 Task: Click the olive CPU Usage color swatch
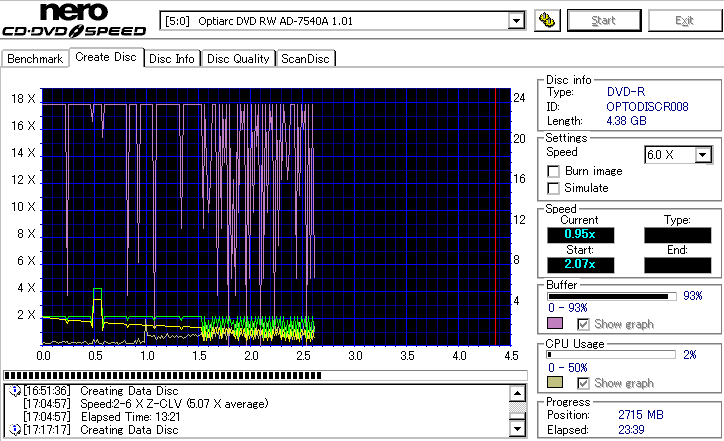click(x=555, y=382)
